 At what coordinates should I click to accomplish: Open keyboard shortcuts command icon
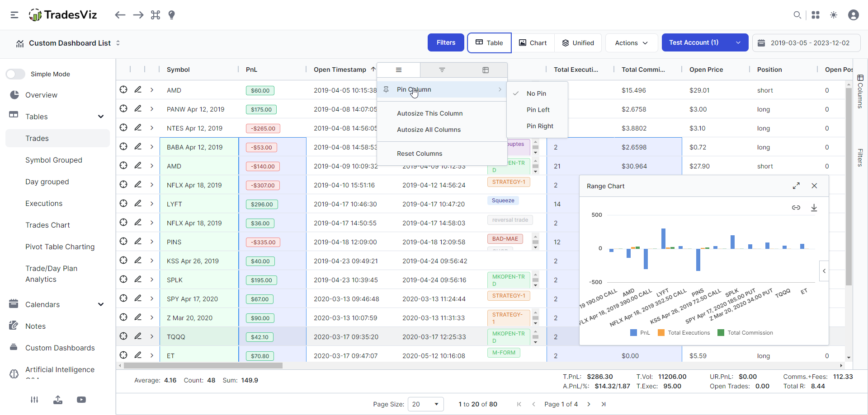[x=156, y=15]
